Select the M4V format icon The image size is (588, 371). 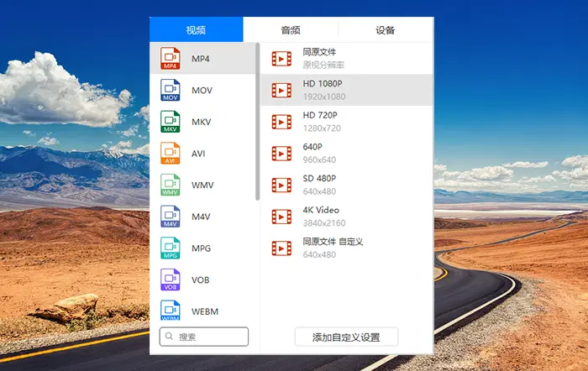point(171,217)
